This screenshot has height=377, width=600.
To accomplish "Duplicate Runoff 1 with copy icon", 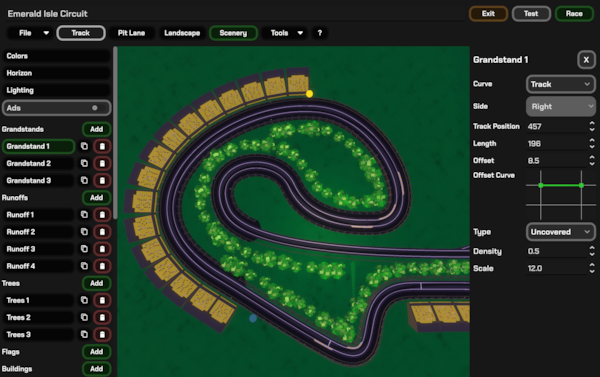I will click(x=84, y=215).
